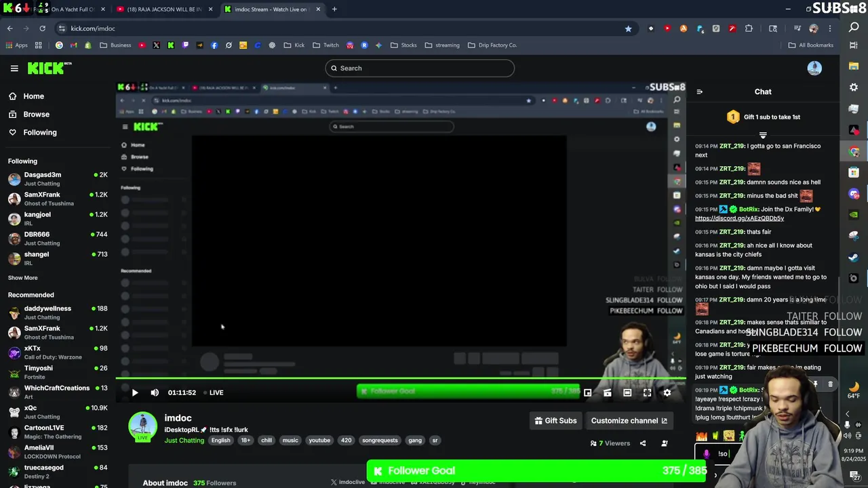
Task: Open All Bookmarks folder
Action: [x=810, y=45]
